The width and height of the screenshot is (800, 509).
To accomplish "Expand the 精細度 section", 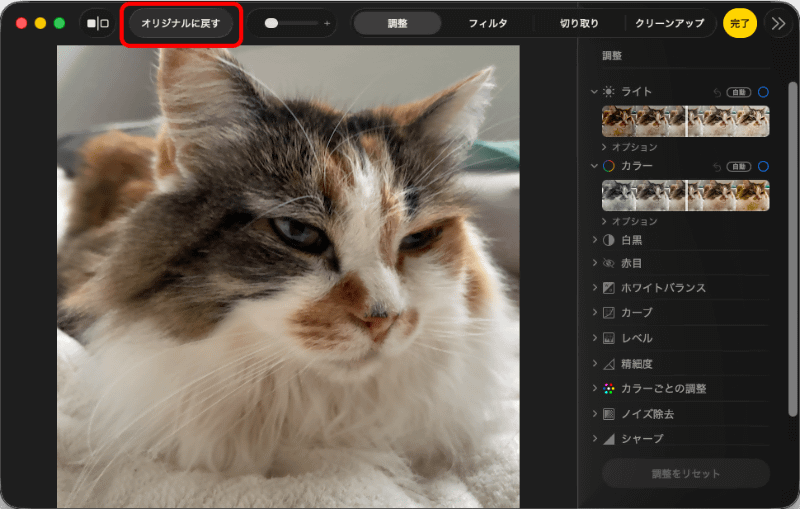I will [594, 363].
